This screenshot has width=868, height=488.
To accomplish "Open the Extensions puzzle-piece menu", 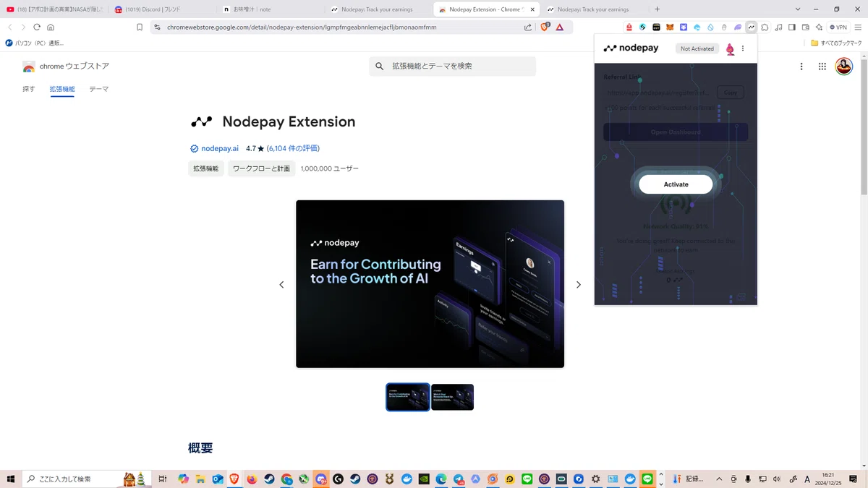I will 765,27.
